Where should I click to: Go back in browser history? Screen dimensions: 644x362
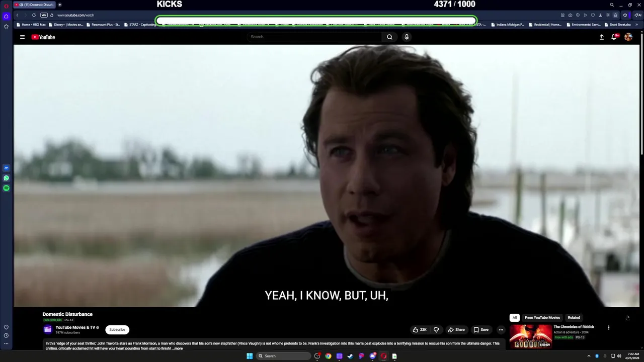click(17, 15)
